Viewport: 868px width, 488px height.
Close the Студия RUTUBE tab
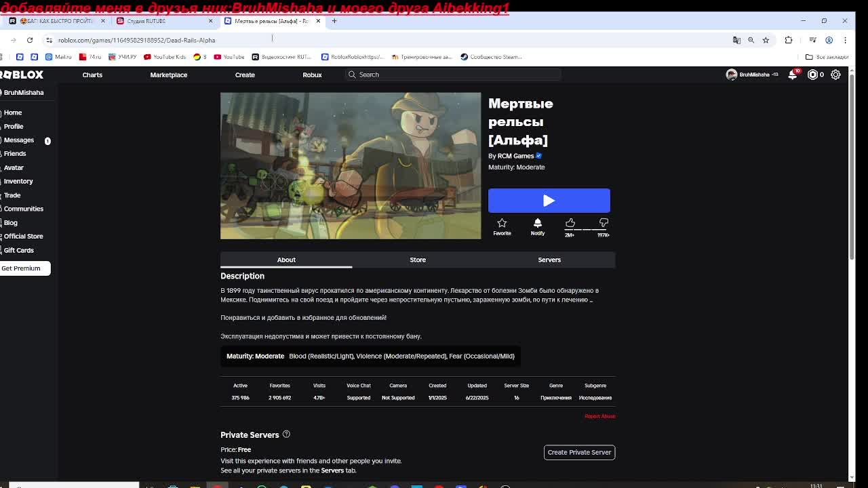coord(210,21)
